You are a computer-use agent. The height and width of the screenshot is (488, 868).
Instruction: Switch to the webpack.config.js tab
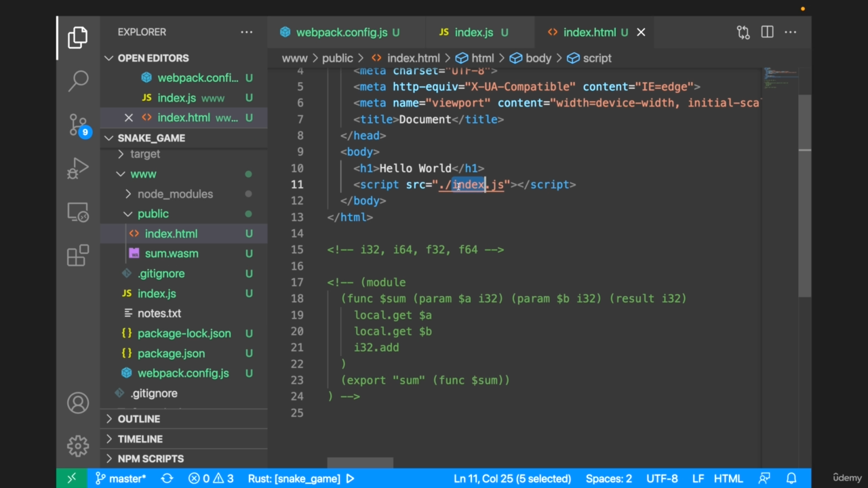point(342,32)
